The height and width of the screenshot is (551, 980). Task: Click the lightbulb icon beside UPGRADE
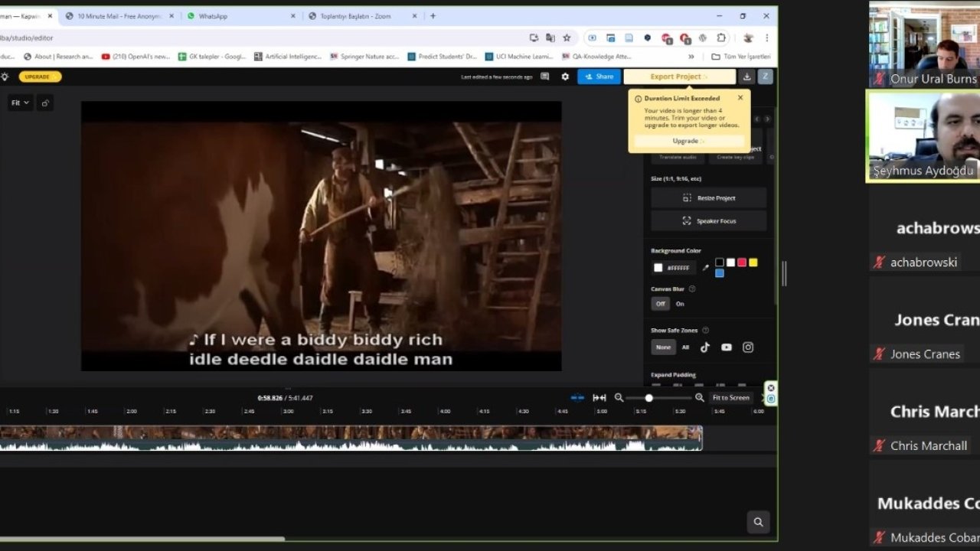coord(5,77)
